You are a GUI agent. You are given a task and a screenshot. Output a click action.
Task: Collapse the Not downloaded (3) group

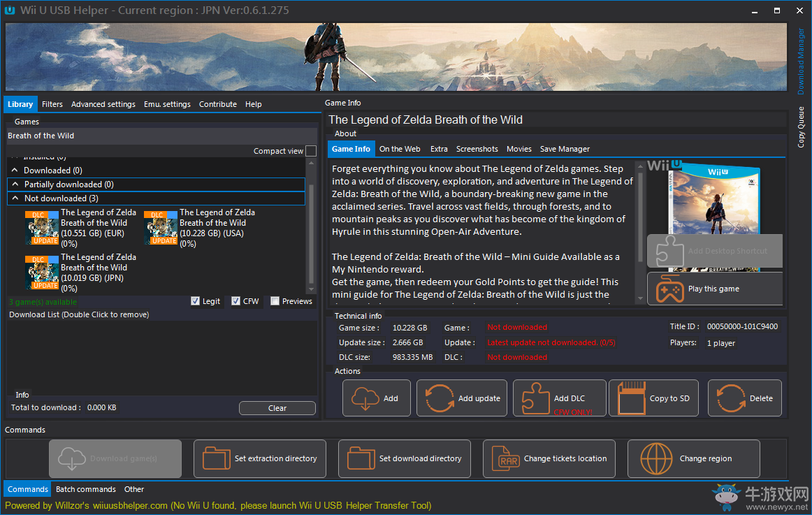click(x=15, y=198)
